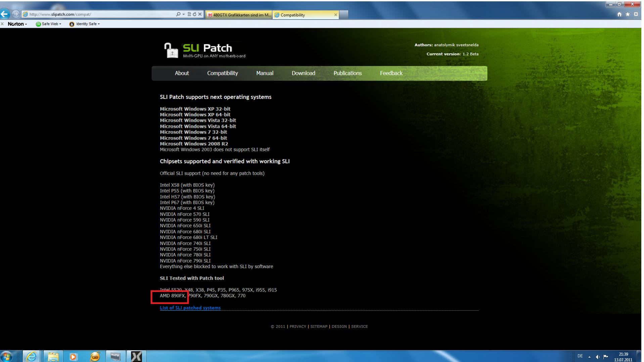Open the SERVICE footer link
Image resolution: width=644 pixels, height=362 pixels.
tap(360, 326)
